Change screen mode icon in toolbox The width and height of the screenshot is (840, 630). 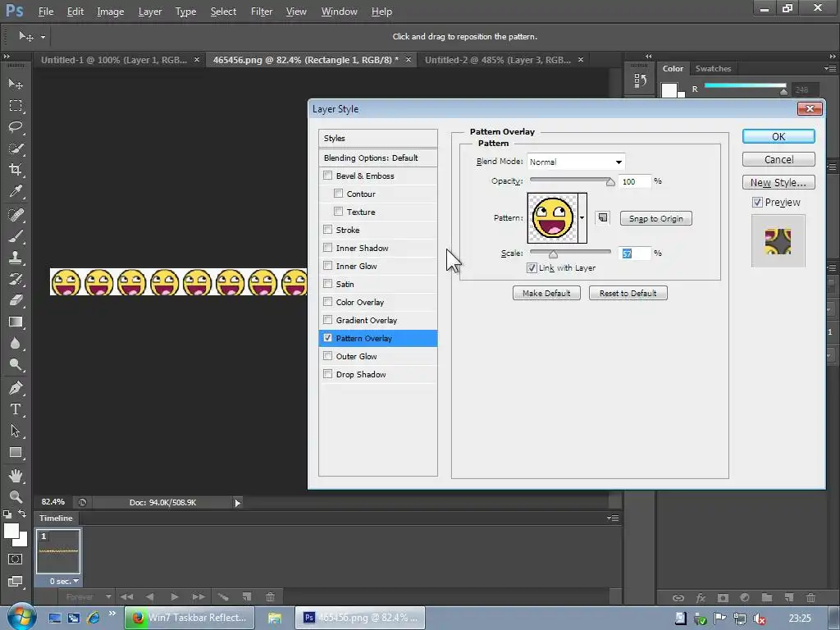pos(15,582)
